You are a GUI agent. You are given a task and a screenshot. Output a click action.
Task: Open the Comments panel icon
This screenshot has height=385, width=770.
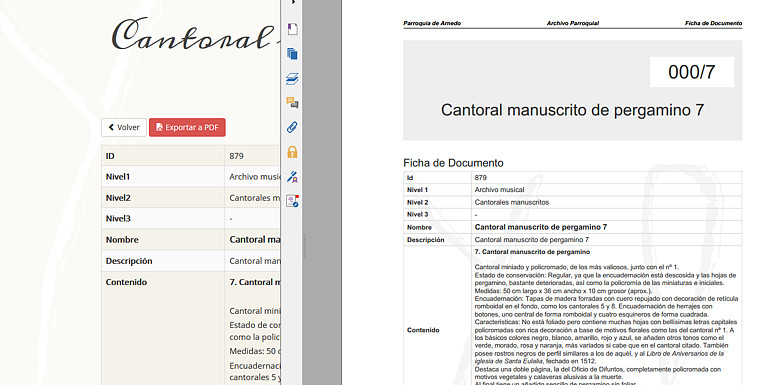coord(292,103)
